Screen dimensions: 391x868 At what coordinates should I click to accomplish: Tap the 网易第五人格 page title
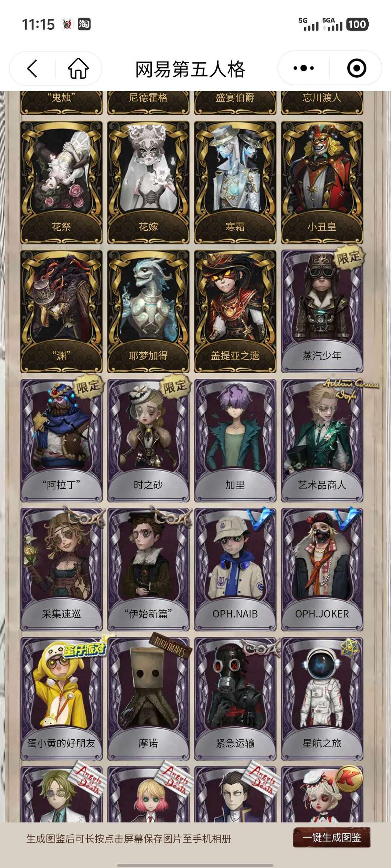click(x=190, y=69)
